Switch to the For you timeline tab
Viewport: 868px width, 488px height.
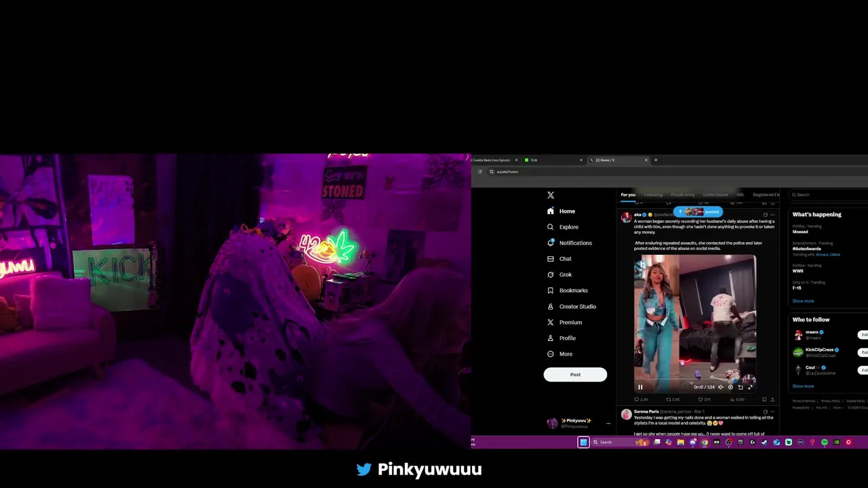click(628, 195)
